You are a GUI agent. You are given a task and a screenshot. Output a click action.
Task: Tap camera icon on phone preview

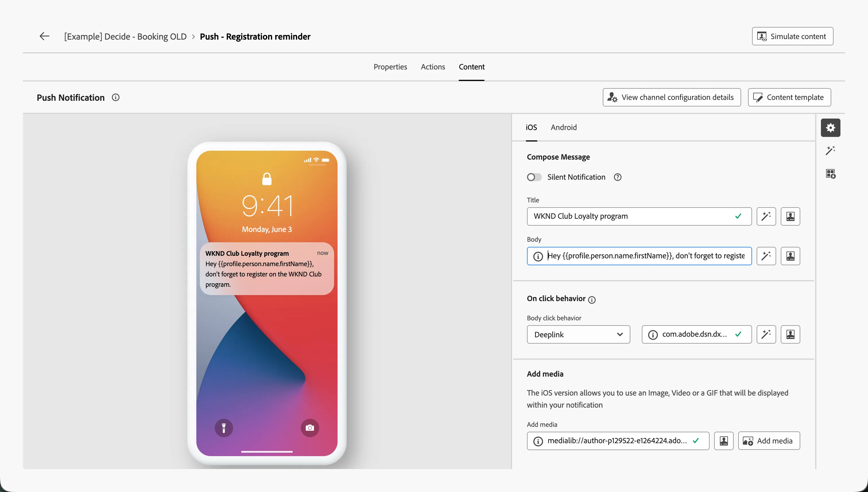[x=310, y=428]
